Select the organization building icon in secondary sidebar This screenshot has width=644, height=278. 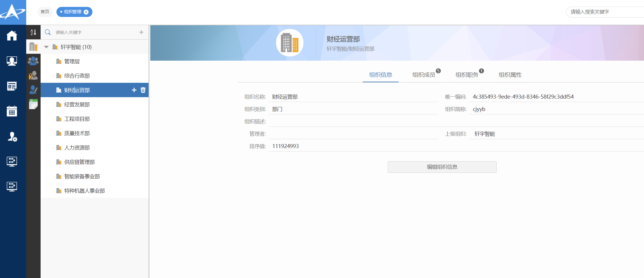point(33,47)
